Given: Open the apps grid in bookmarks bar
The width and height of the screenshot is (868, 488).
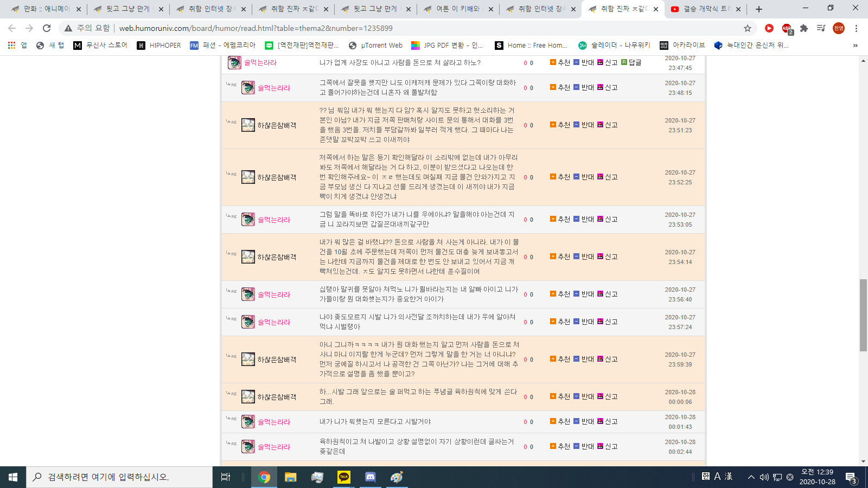Looking at the screenshot, I should [x=11, y=46].
